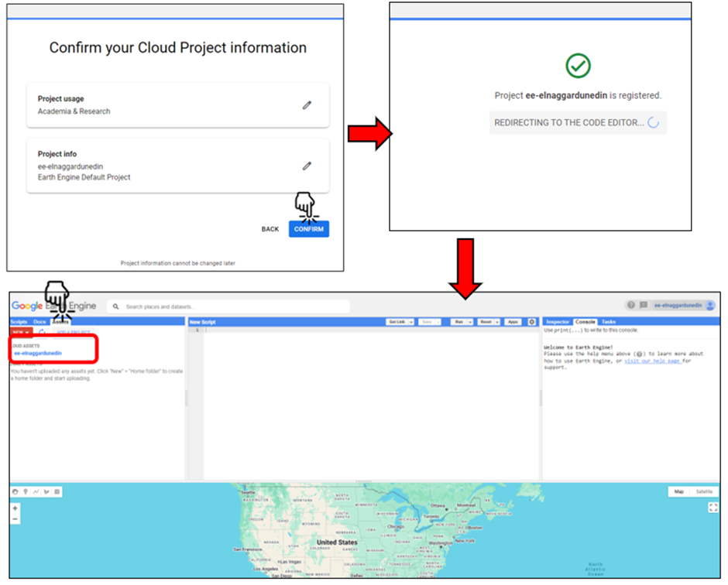
Task: Open the code editor settings gear
Action: (x=531, y=322)
